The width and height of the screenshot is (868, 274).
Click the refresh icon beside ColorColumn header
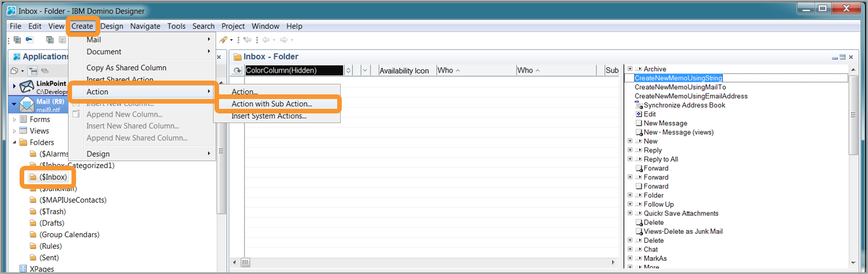237,70
